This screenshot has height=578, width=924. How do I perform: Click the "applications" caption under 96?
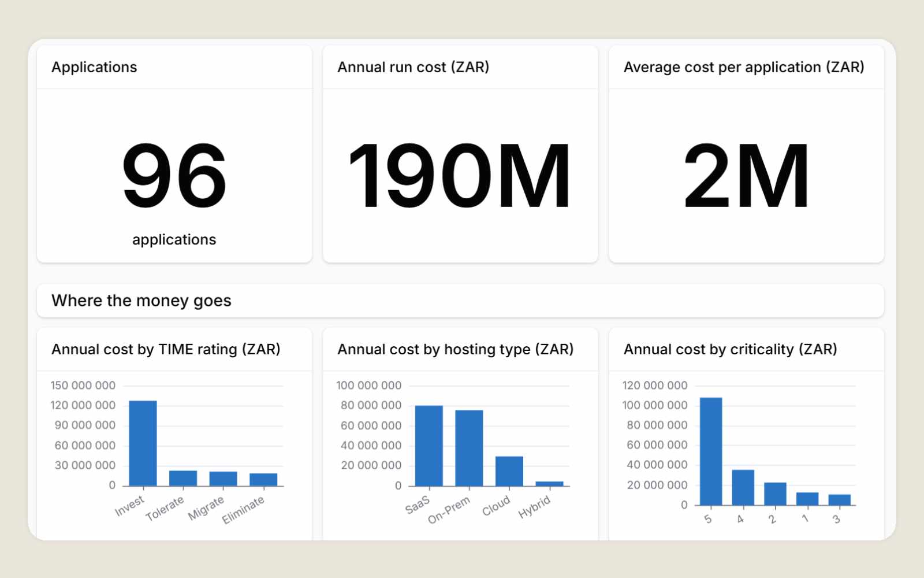174,240
